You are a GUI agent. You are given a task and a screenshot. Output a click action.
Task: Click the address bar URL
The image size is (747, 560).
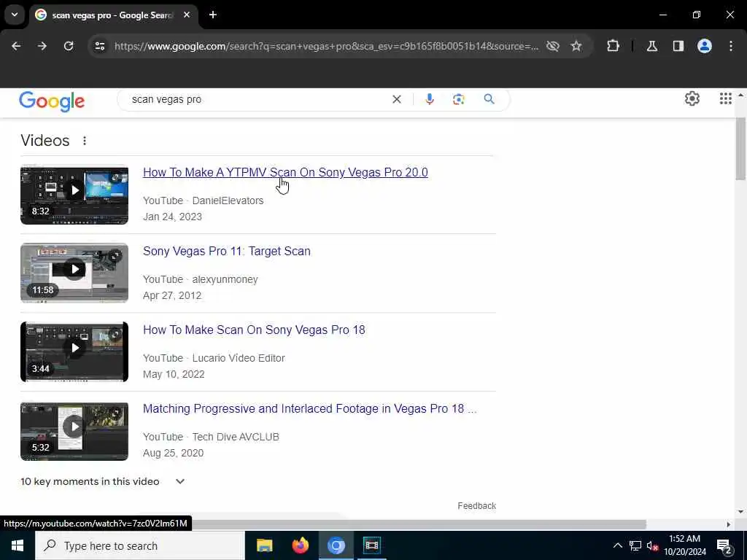(x=326, y=46)
